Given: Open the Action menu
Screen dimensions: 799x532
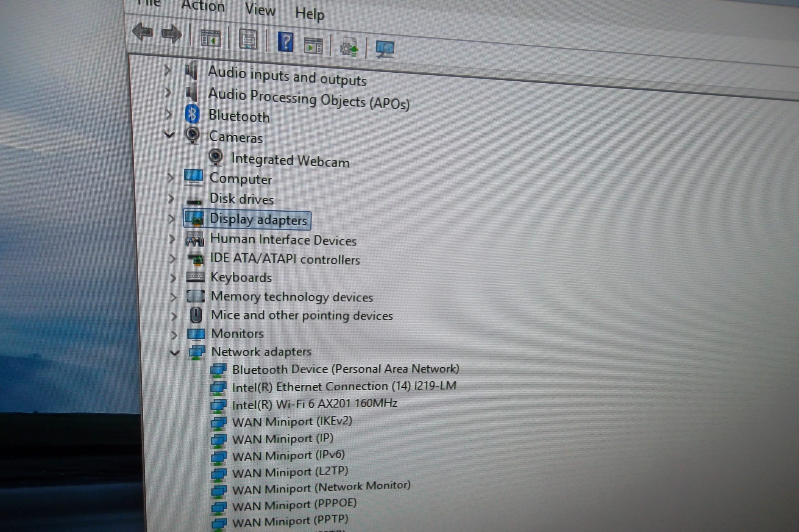Looking at the screenshot, I should (x=203, y=6).
